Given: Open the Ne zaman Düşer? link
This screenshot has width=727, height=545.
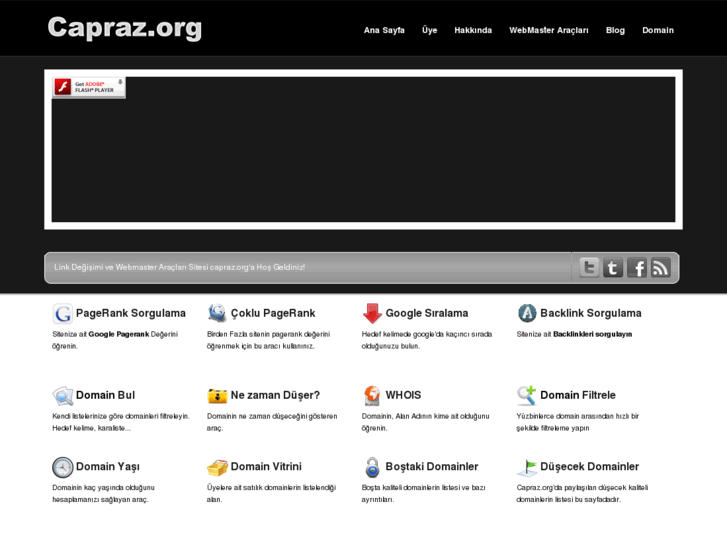Looking at the screenshot, I should click(x=275, y=395).
